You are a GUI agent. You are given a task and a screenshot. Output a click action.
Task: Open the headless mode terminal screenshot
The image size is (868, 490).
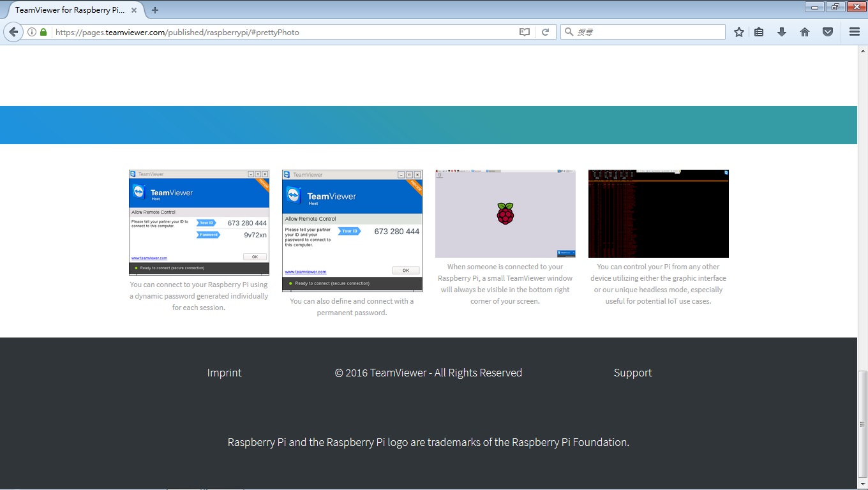659,214
